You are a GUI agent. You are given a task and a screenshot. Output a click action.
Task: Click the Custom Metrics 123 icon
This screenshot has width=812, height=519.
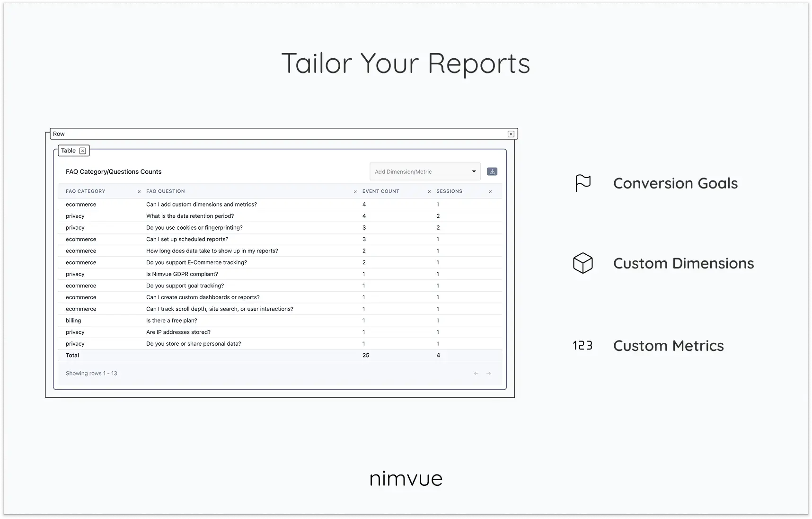[x=583, y=346]
